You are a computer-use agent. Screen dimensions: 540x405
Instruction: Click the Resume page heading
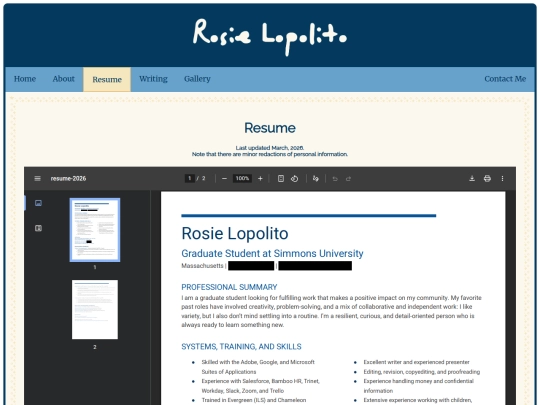click(270, 128)
